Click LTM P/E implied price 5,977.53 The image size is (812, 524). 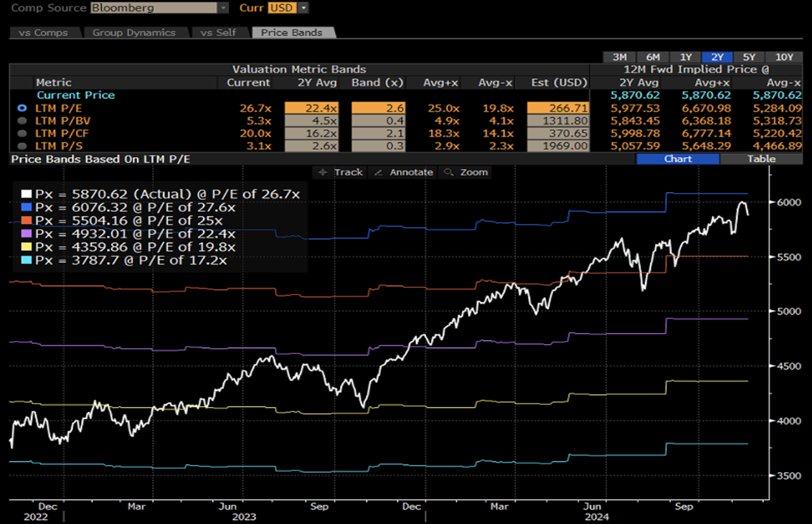pos(635,108)
